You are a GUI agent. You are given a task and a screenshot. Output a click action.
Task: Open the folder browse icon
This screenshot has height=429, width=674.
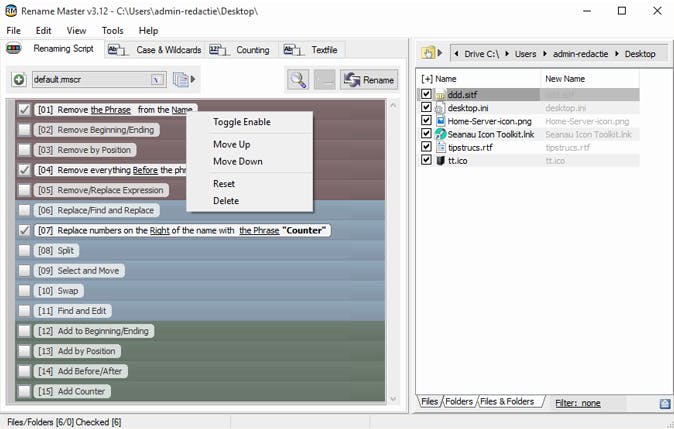click(x=428, y=53)
